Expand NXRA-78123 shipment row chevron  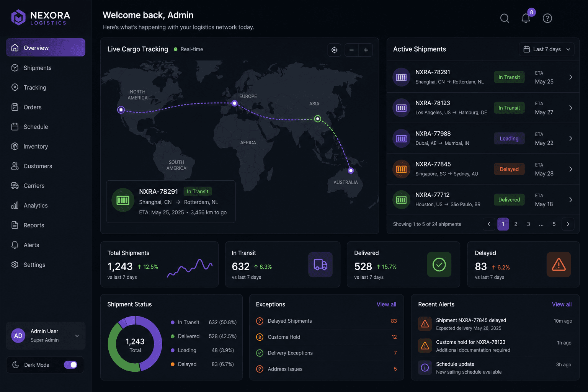tap(571, 108)
